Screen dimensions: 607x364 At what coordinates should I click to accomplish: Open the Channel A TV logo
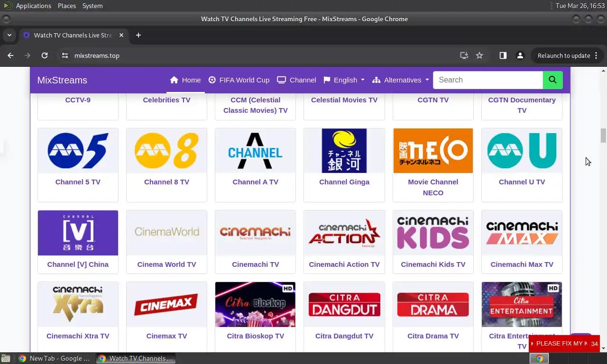point(255,151)
